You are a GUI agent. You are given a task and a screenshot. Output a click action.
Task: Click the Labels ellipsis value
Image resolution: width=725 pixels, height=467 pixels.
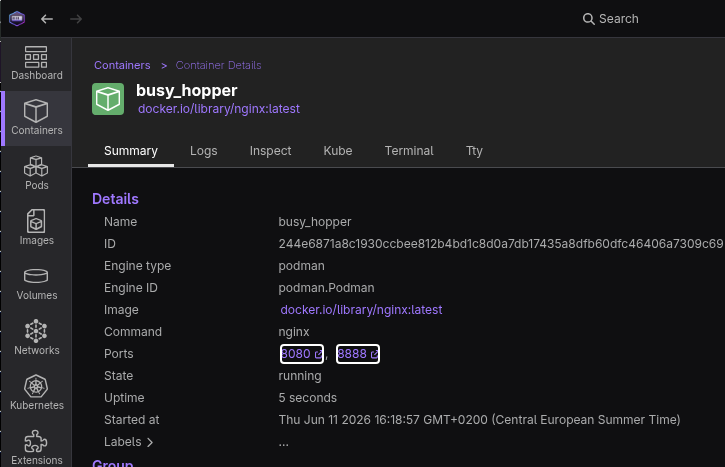click(x=283, y=443)
